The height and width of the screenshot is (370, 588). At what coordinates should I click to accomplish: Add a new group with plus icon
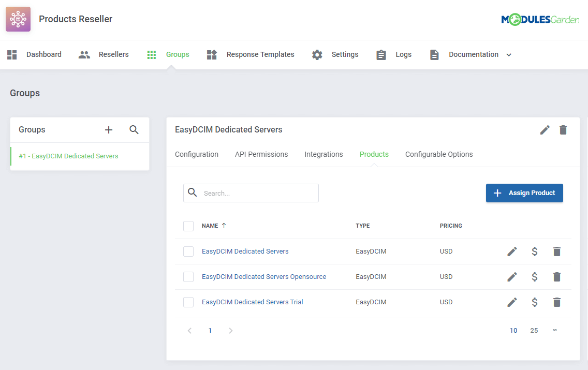click(x=109, y=130)
